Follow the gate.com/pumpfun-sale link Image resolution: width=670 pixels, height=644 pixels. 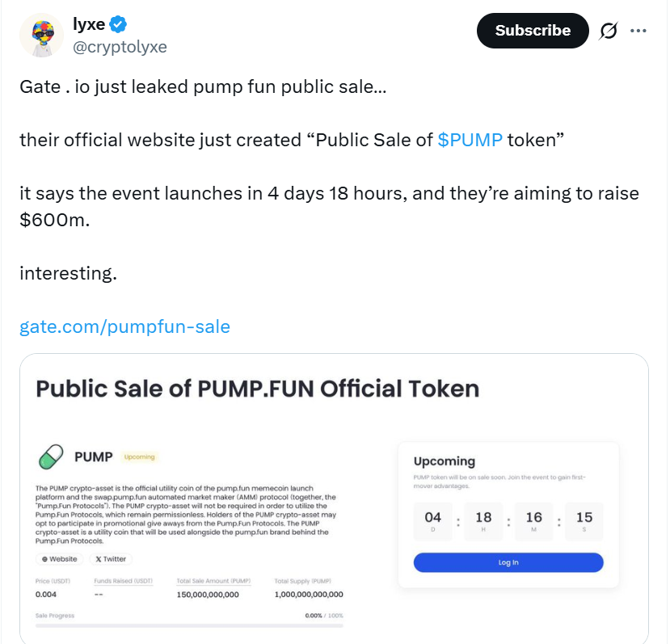tap(124, 326)
